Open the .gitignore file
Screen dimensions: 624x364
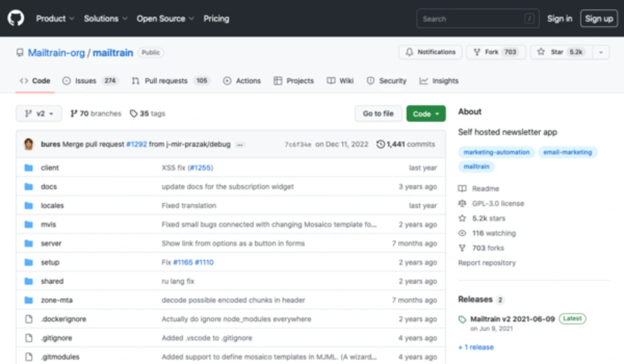tap(56, 338)
